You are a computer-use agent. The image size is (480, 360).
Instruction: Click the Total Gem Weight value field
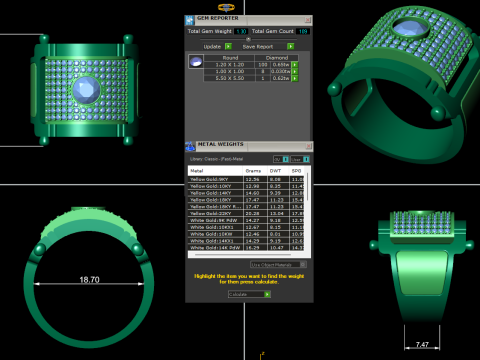241,31
